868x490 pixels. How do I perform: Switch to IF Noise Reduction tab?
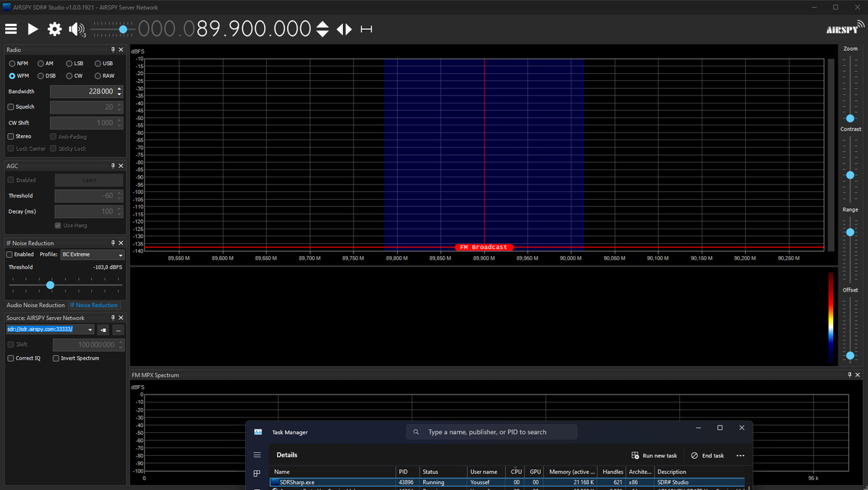[94, 305]
